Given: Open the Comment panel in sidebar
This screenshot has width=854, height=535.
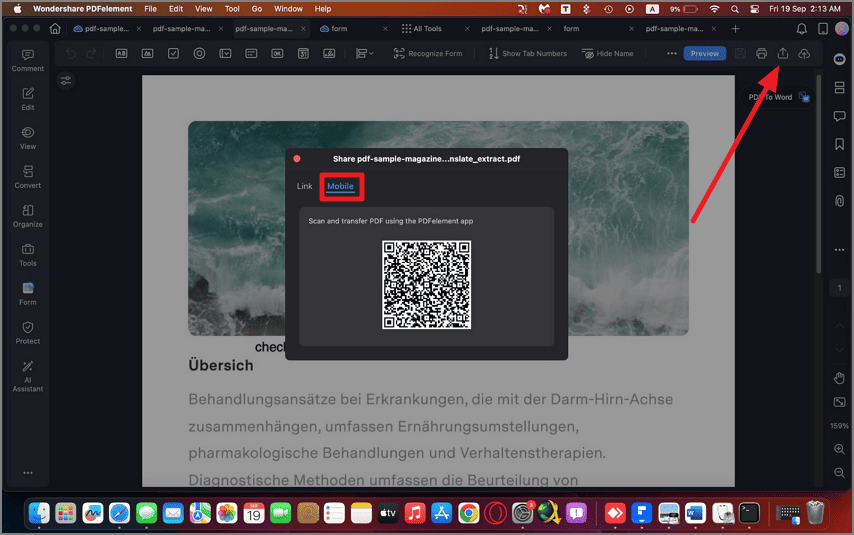Looking at the screenshot, I should tap(28, 60).
